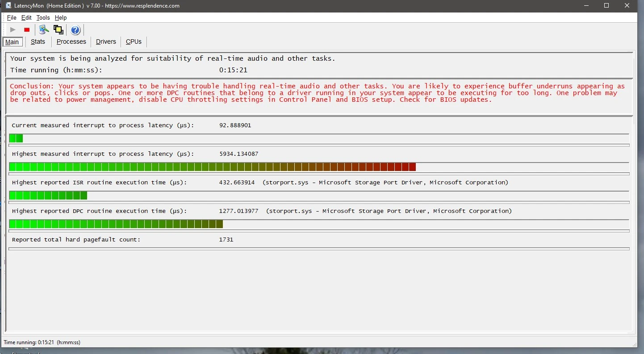
Task: Click the LatencyMon app icon in title bar
Action: [x=8, y=6]
